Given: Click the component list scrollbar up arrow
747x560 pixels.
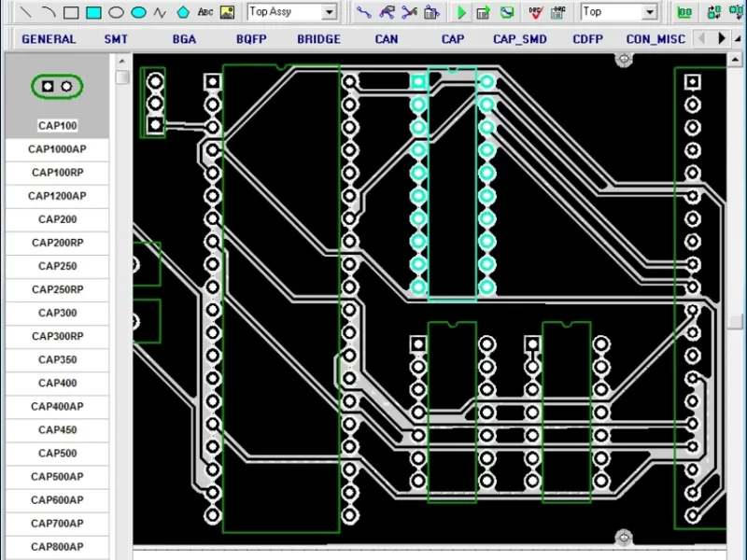Looking at the screenshot, I should pos(122,61).
